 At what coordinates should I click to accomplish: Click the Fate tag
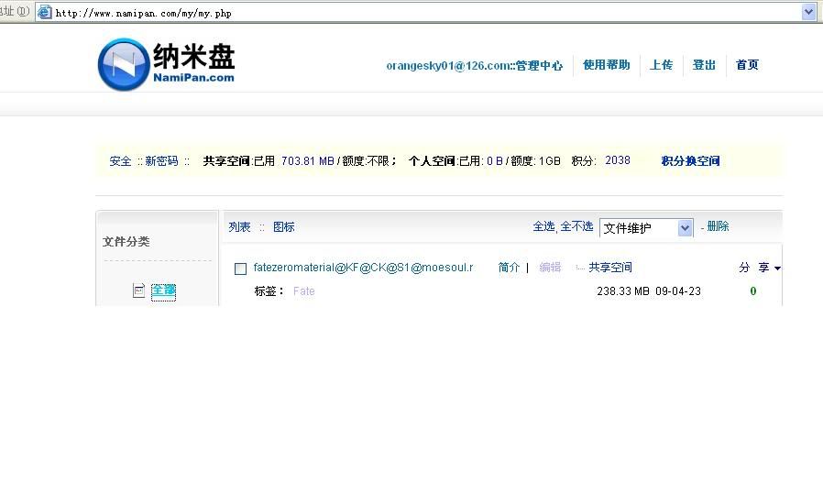click(304, 290)
